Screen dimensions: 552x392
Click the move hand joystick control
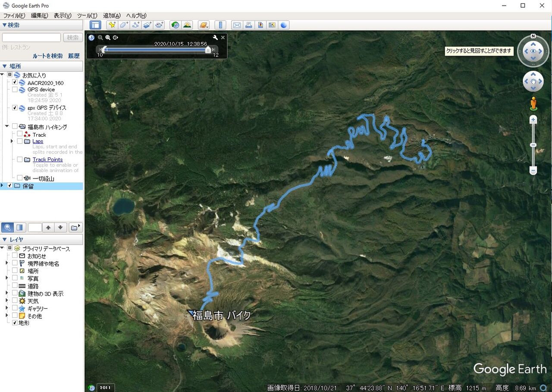pos(533,82)
